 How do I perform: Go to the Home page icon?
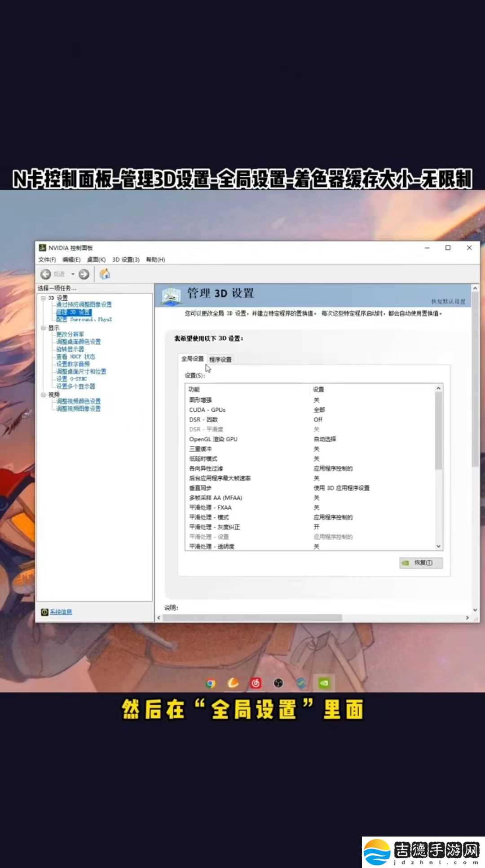[105, 274]
